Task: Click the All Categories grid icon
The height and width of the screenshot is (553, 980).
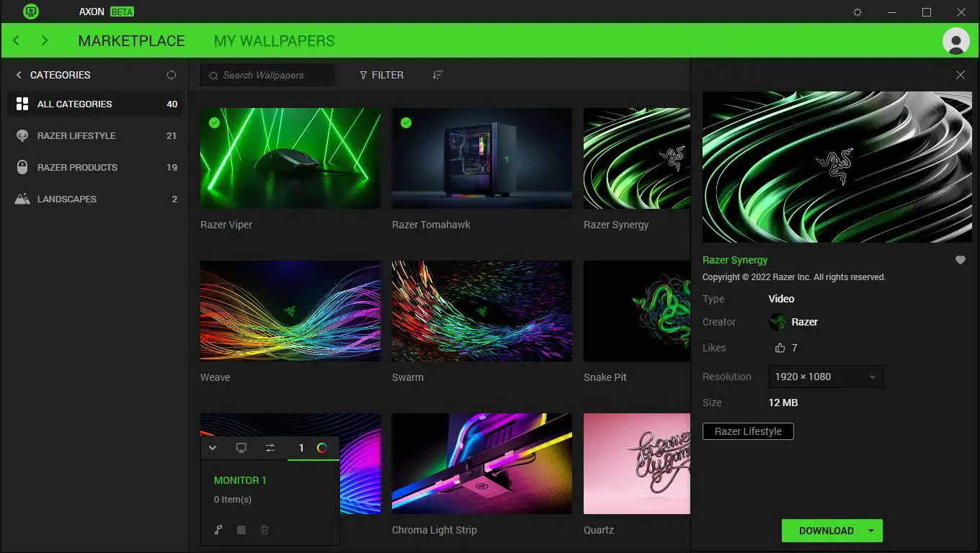Action: tap(22, 104)
